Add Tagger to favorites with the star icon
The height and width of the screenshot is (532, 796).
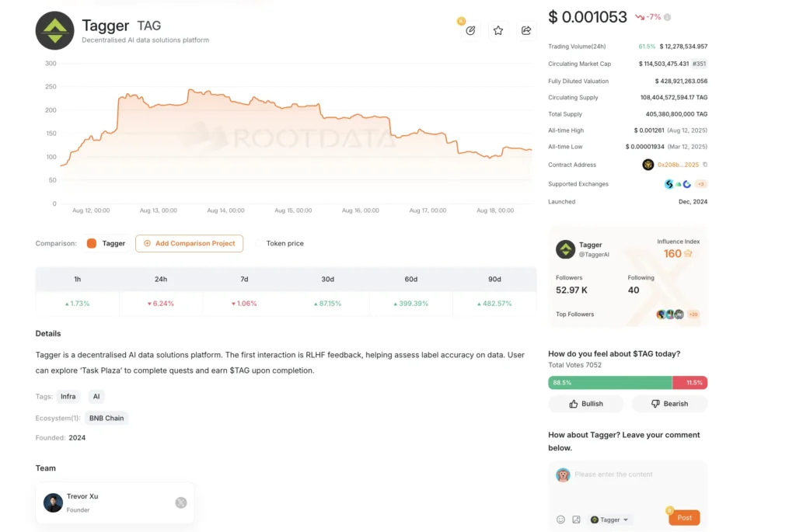coord(498,30)
